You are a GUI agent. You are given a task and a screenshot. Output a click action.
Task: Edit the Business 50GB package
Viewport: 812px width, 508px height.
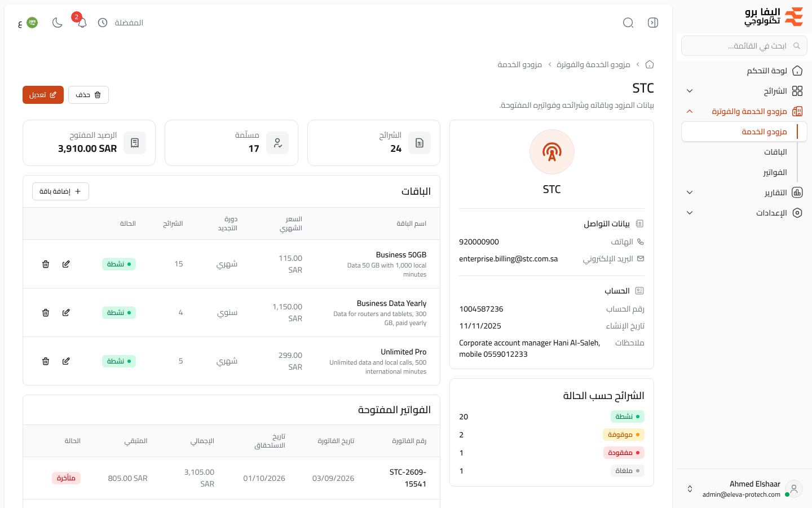pos(66,264)
